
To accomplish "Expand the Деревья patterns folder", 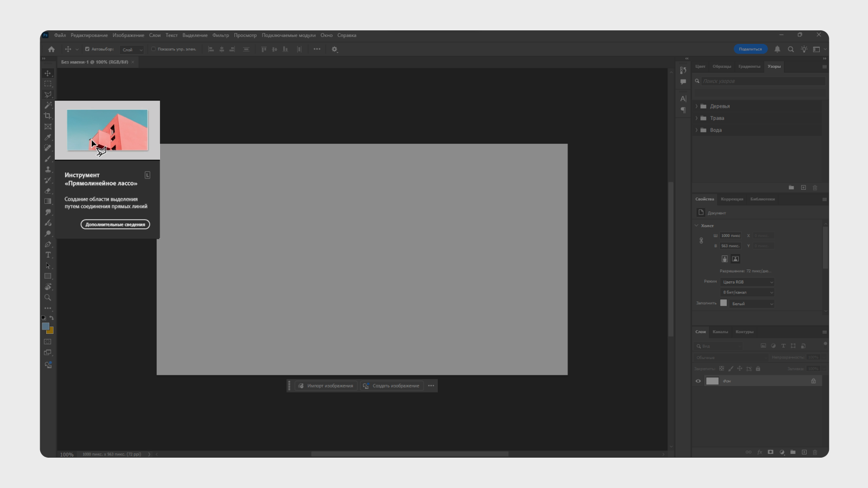I will pos(698,106).
